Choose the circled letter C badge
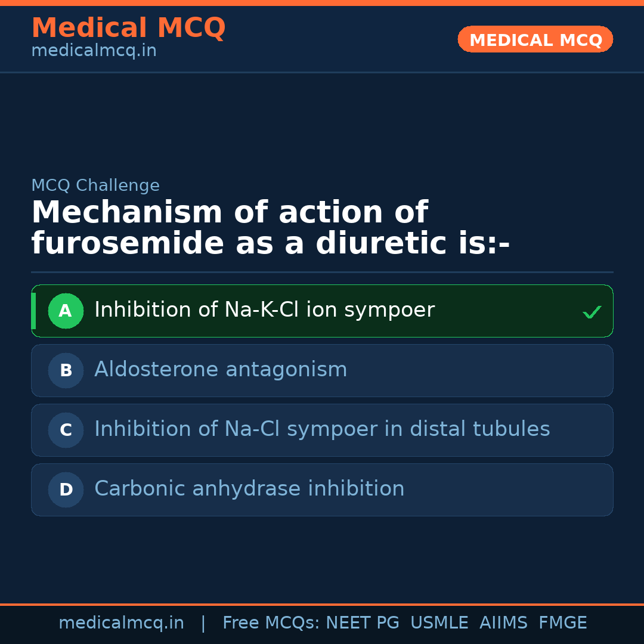The height and width of the screenshot is (644, 644). pos(66,430)
